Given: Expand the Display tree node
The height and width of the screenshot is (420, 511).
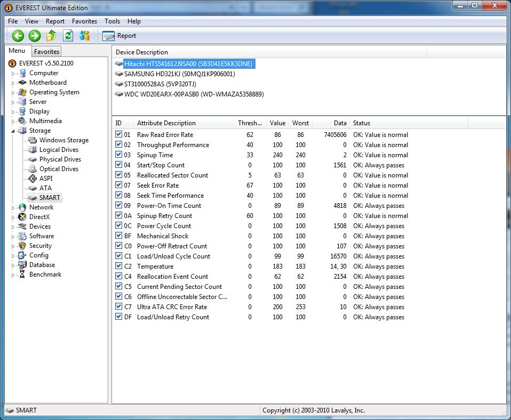Looking at the screenshot, I should point(13,112).
